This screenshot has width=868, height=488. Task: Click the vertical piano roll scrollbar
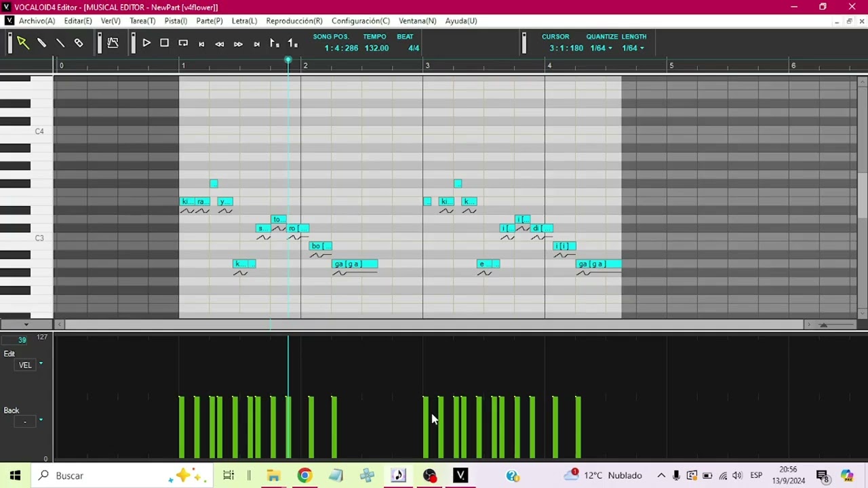862,196
